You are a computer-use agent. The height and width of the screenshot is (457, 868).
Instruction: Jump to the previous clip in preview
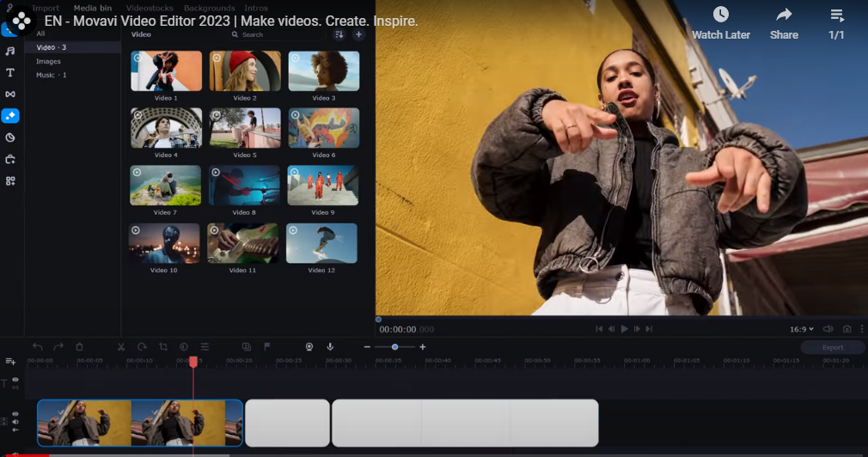(x=599, y=329)
